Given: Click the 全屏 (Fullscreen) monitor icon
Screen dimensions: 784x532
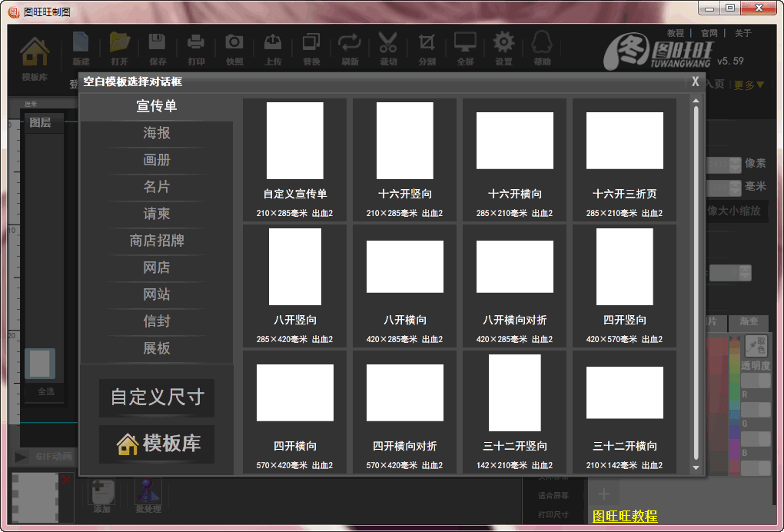Looking at the screenshot, I should tap(465, 46).
